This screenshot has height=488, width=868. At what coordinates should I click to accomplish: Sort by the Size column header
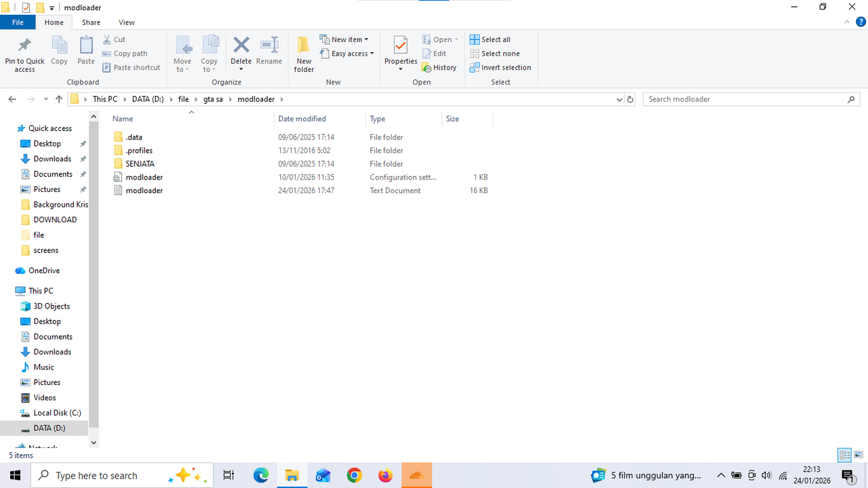pyautogui.click(x=467, y=119)
